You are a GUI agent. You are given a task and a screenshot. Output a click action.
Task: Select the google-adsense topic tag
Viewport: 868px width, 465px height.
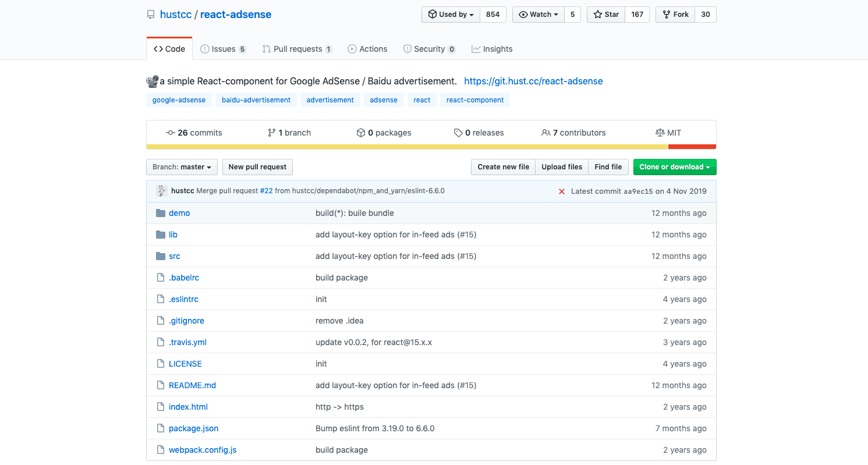(x=179, y=100)
